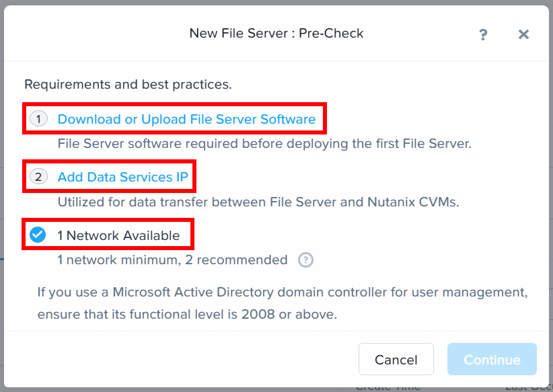Close the New File Server Pre-Check dialog
This screenshot has height=392, width=553.
tap(523, 34)
